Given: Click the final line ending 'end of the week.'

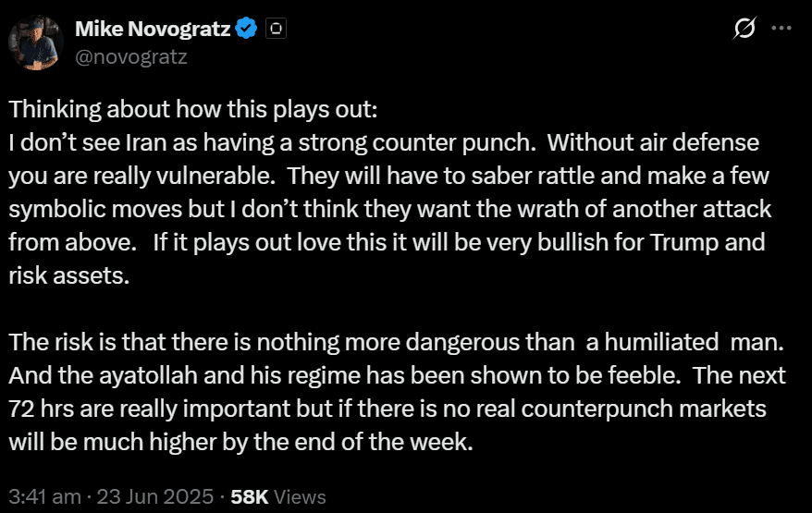Looking at the screenshot, I should (x=240, y=443).
